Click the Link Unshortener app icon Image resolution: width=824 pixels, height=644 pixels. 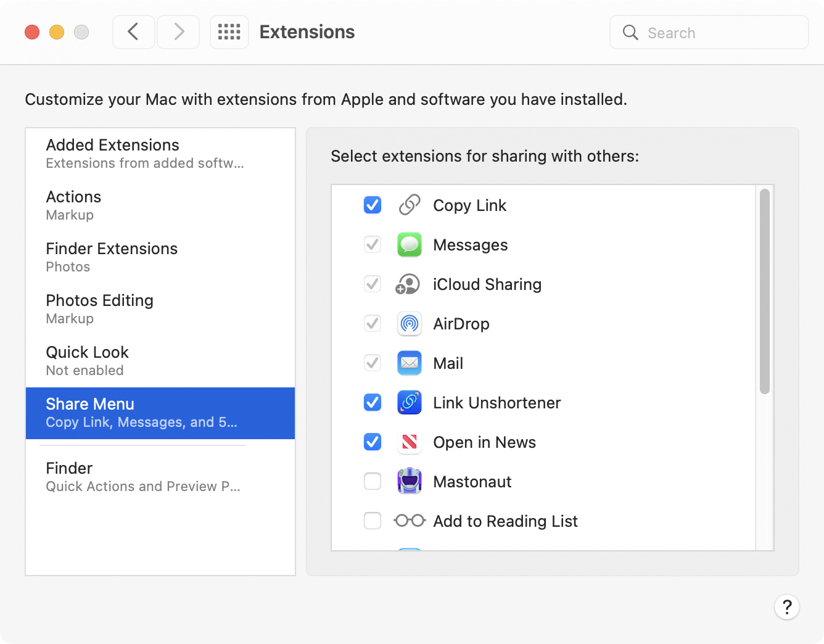click(x=410, y=403)
